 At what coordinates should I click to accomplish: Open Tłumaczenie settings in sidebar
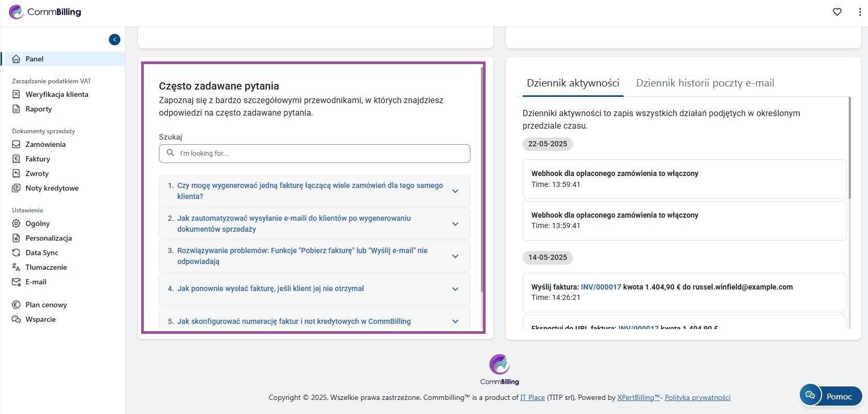[x=46, y=267]
